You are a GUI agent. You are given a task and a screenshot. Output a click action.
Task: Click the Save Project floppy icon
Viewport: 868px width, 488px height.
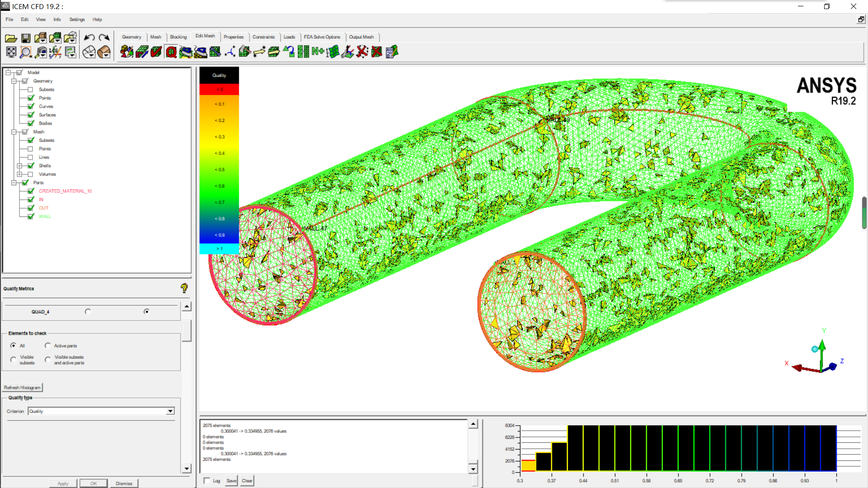tap(26, 38)
